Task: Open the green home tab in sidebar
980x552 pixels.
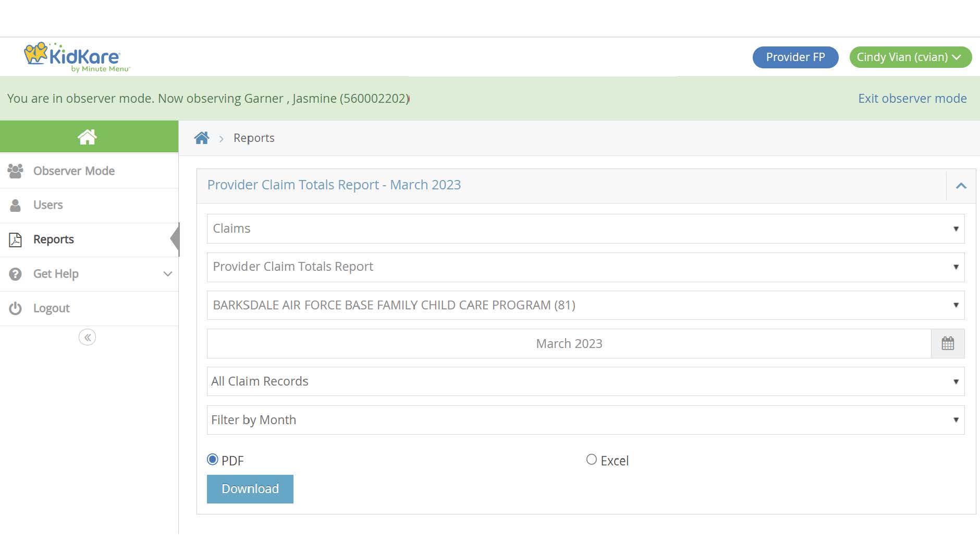Action: pyautogui.click(x=89, y=137)
